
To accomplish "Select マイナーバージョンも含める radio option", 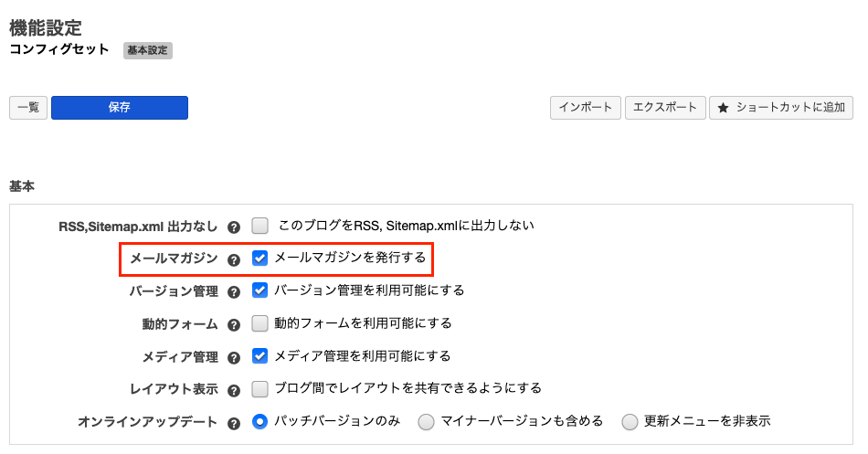I will [x=427, y=422].
